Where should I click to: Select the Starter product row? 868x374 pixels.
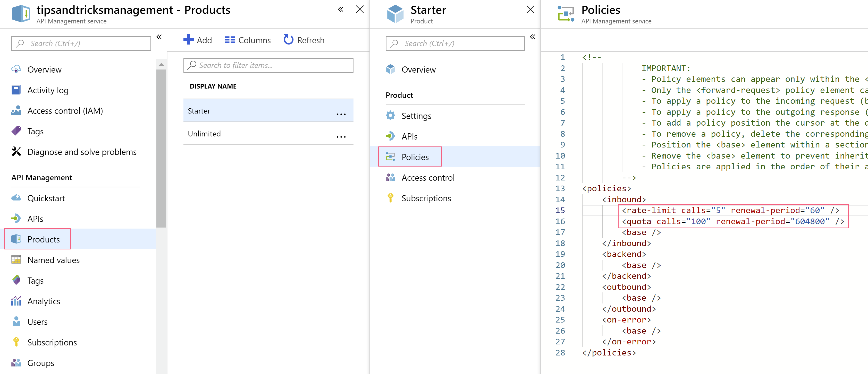tap(268, 110)
